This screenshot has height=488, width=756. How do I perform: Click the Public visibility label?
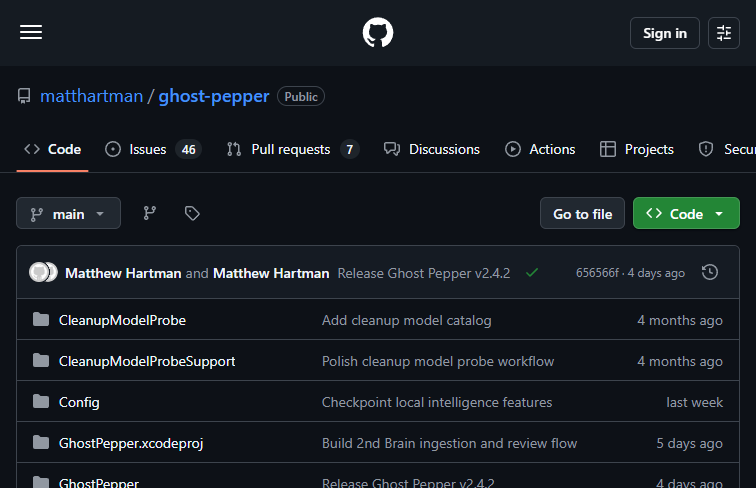click(301, 96)
